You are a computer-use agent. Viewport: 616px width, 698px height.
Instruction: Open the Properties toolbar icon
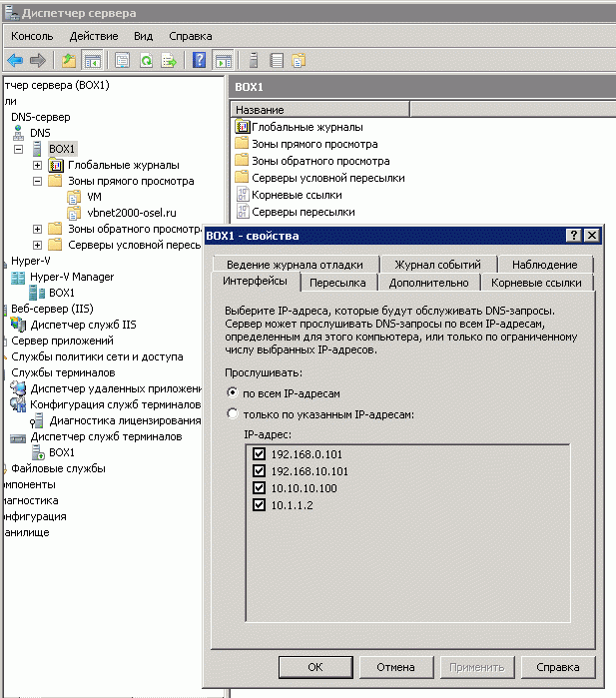click(122, 60)
